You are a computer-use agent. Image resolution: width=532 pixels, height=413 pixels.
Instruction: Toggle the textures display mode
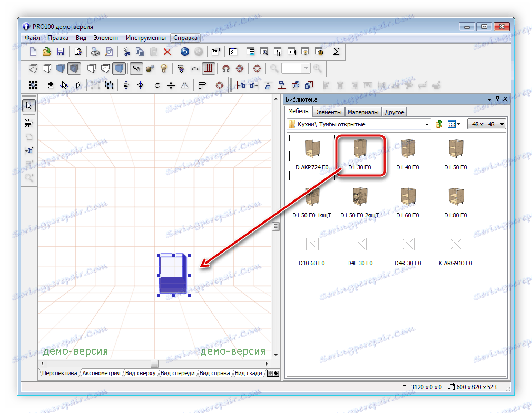coord(74,68)
